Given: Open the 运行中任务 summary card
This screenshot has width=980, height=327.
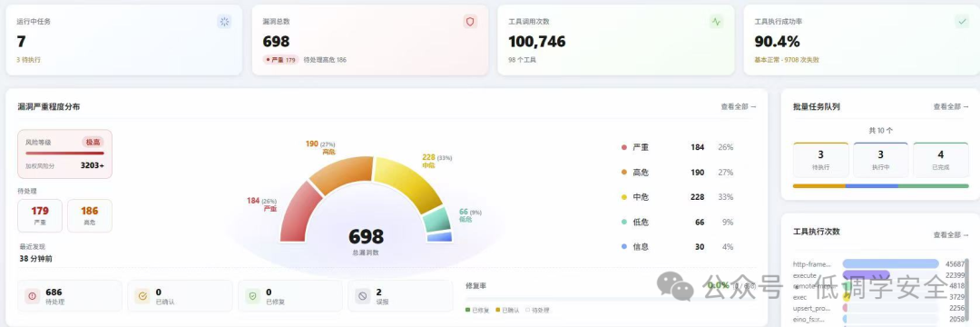Looking at the screenshot, I should tap(123, 40).
